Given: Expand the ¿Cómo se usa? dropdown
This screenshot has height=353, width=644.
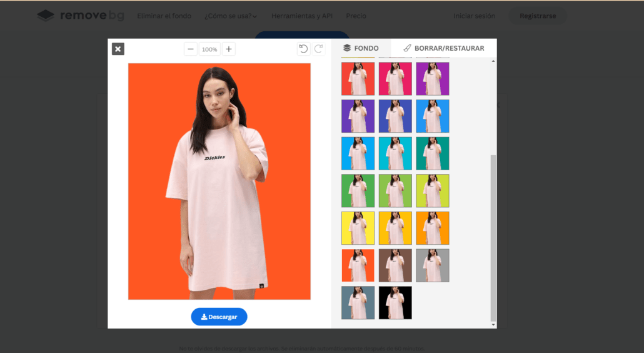Looking at the screenshot, I should click(230, 16).
